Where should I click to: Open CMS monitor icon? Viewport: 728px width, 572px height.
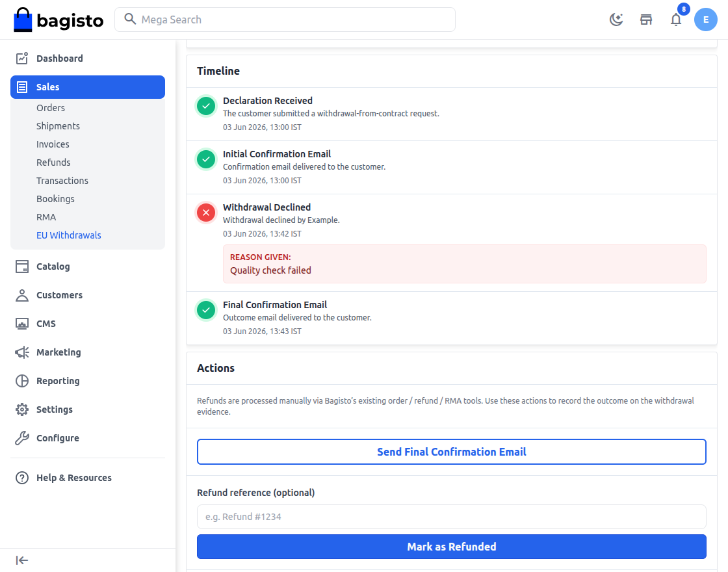pyautogui.click(x=22, y=324)
